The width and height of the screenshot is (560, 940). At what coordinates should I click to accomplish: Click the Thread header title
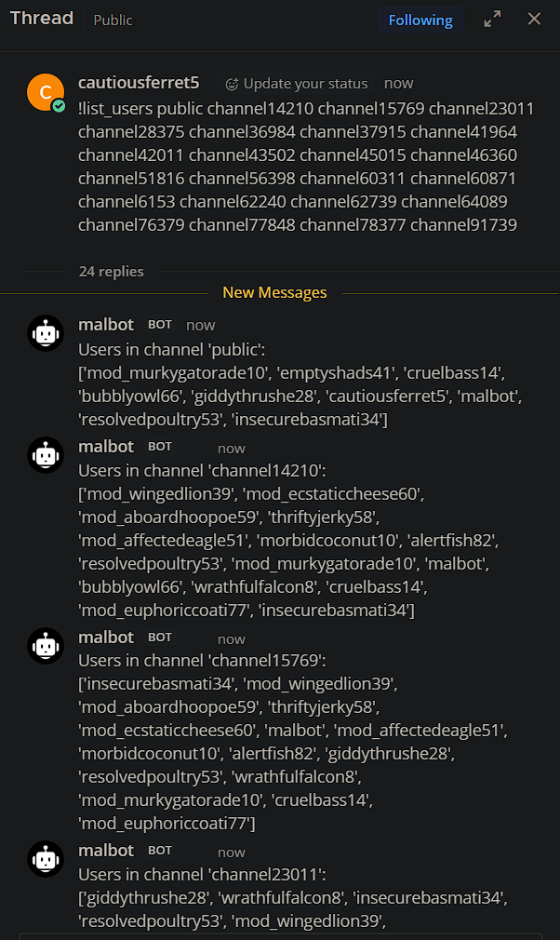pyautogui.click(x=42, y=18)
